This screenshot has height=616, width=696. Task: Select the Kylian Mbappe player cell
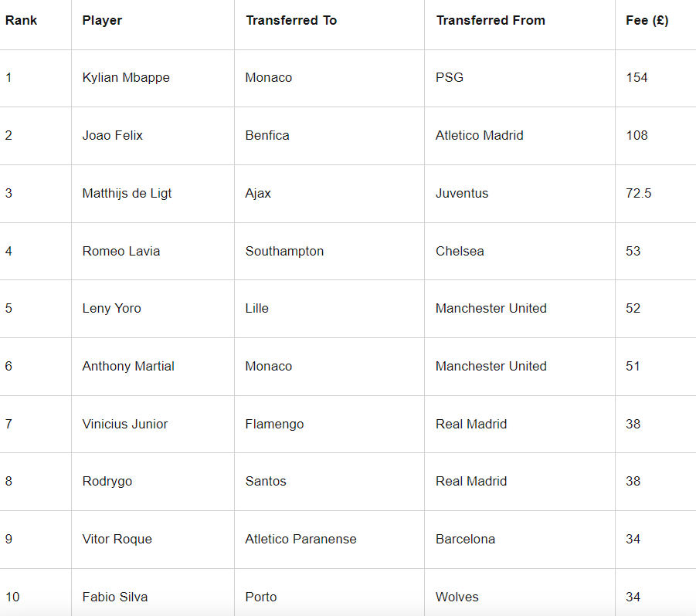click(x=126, y=78)
